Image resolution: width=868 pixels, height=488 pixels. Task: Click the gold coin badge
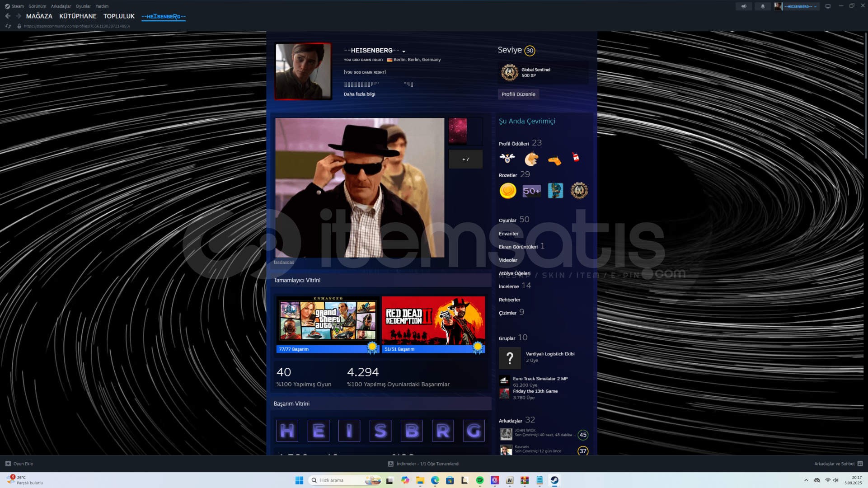[508, 191]
